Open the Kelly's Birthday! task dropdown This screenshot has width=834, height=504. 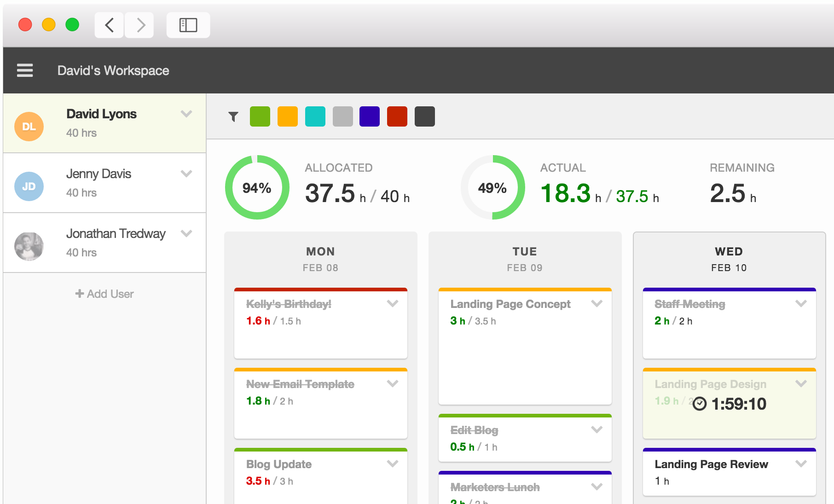(393, 303)
